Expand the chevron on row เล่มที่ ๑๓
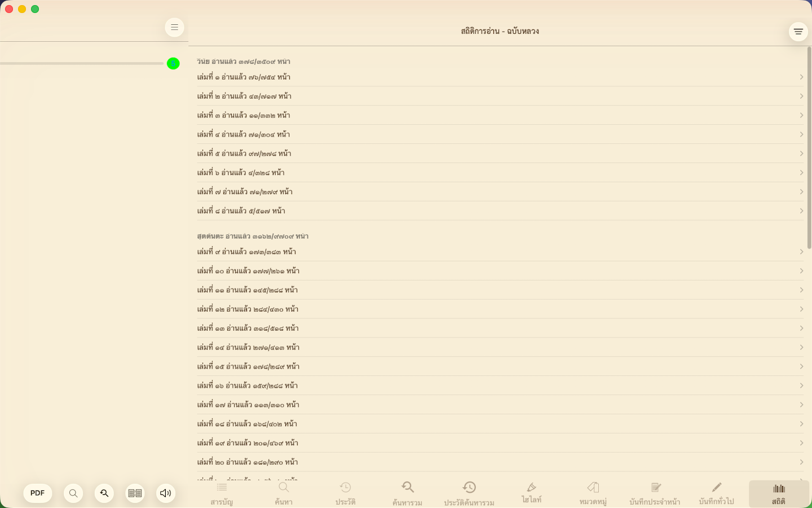This screenshot has height=508, width=812. pos(801,329)
